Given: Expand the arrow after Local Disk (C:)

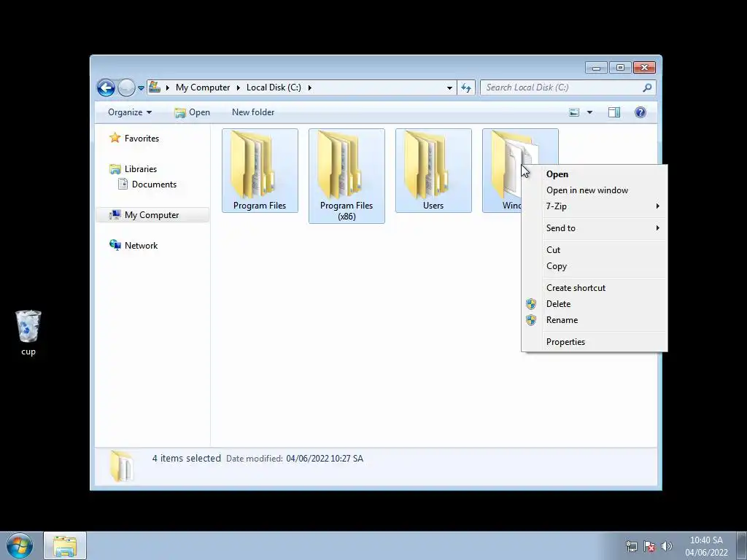Looking at the screenshot, I should tap(309, 87).
